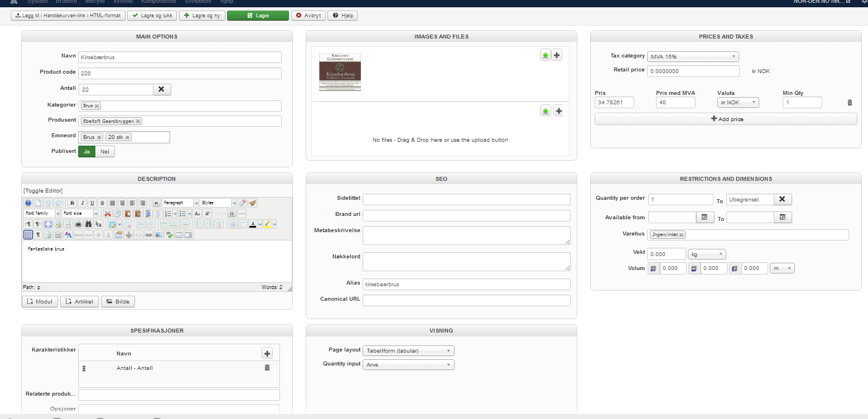This screenshot has height=419, width=868.
Task: Click green upload icon beside product image
Action: [545, 55]
